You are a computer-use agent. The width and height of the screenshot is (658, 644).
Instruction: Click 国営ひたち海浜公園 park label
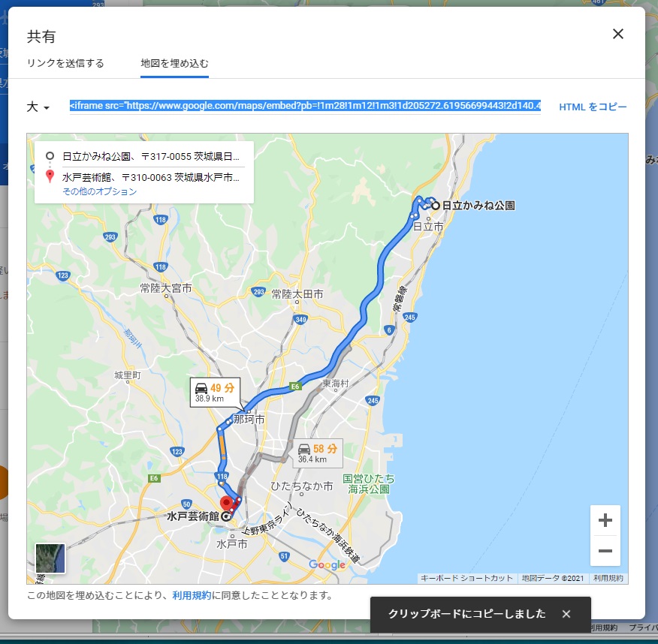pyautogui.click(x=369, y=484)
